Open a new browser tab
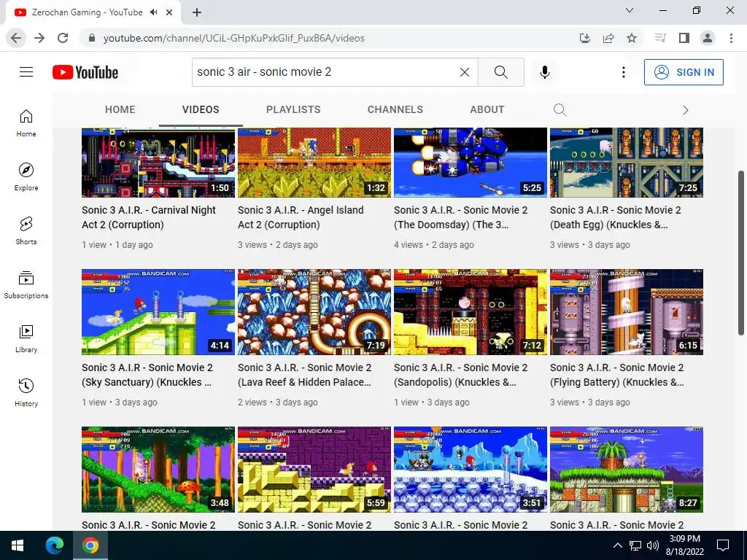This screenshot has width=747, height=560. pos(197,12)
